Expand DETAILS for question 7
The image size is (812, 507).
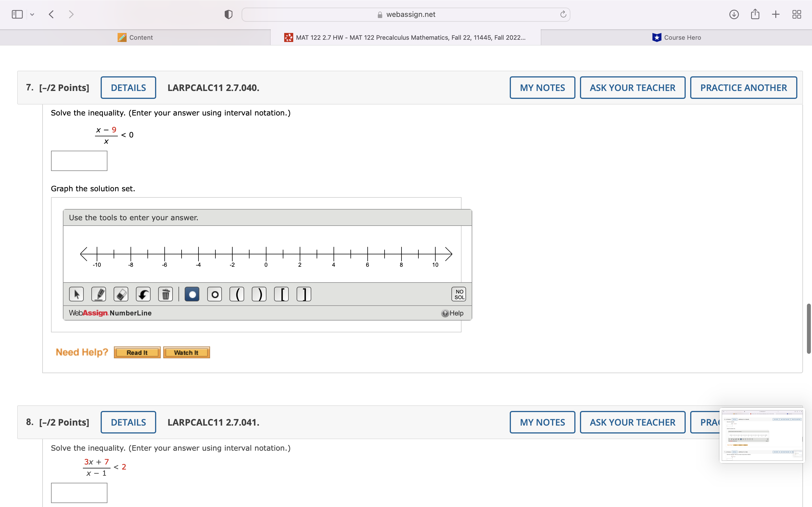click(128, 88)
